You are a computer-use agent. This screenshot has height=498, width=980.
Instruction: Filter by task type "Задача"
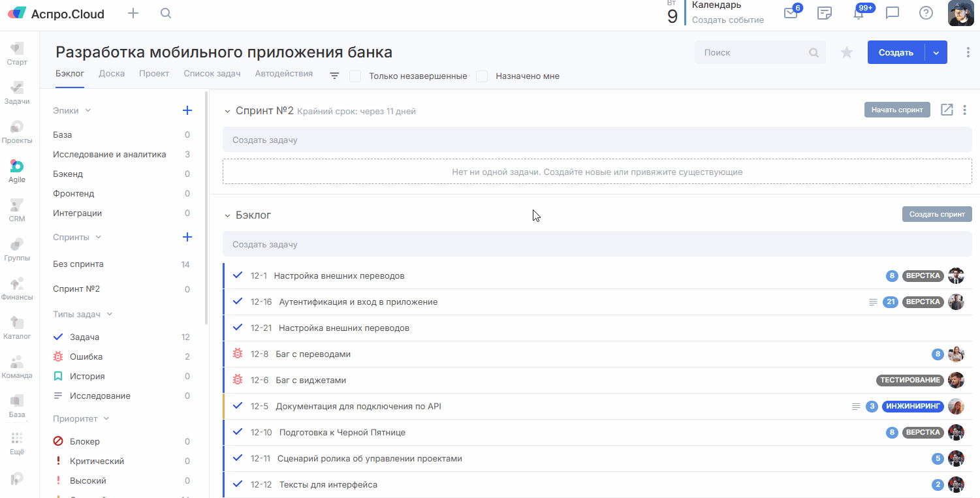coord(85,337)
